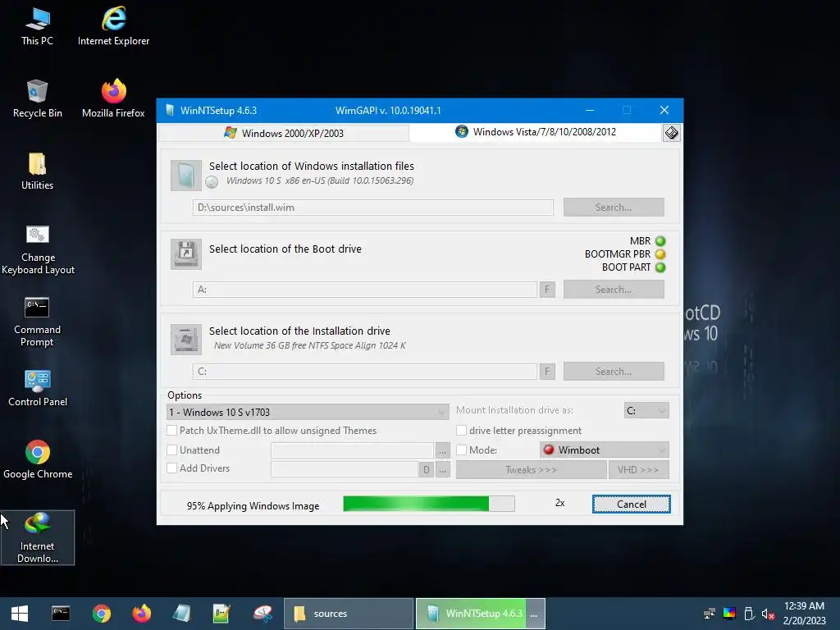
Task: Expand the Windows 10 S v1703 edition dropdown
Action: click(308, 412)
